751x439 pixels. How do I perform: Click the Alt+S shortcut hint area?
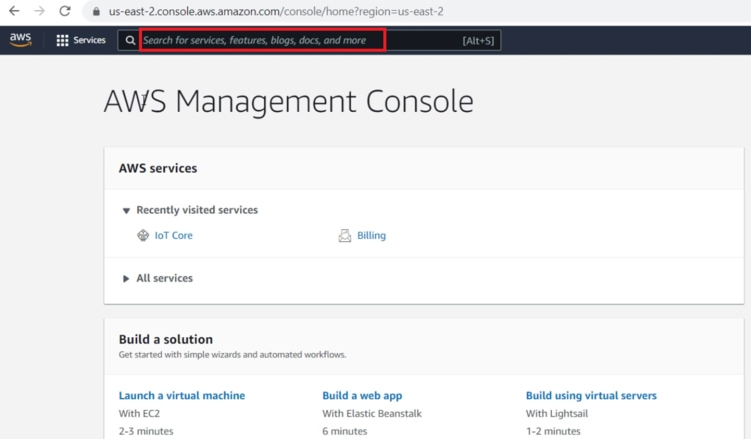point(478,41)
